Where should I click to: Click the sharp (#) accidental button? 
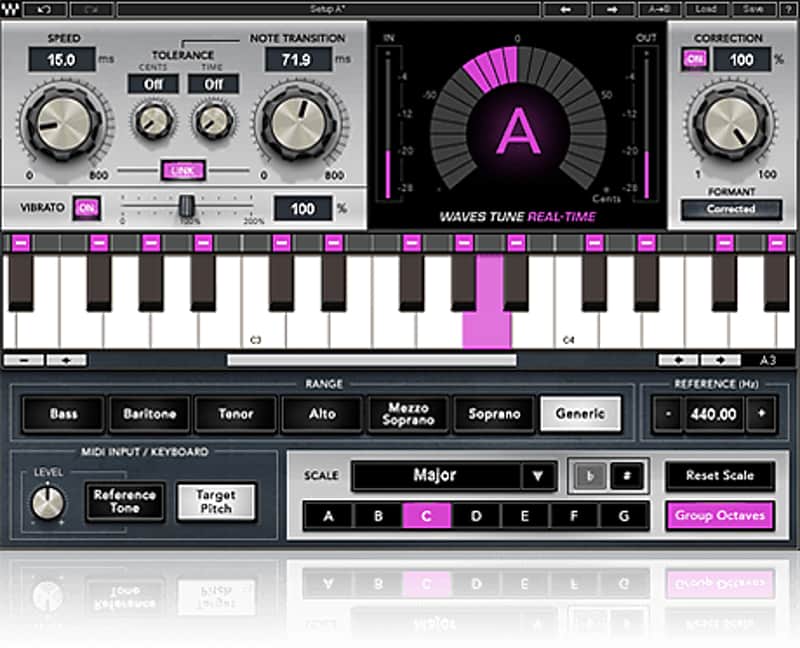(627, 476)
